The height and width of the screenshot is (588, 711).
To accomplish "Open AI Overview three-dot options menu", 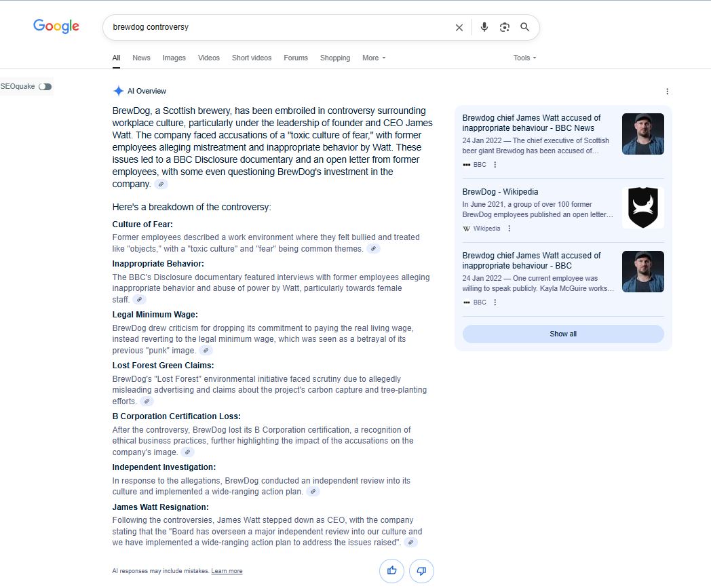I will pyautogui.click(x=667, y=91).
